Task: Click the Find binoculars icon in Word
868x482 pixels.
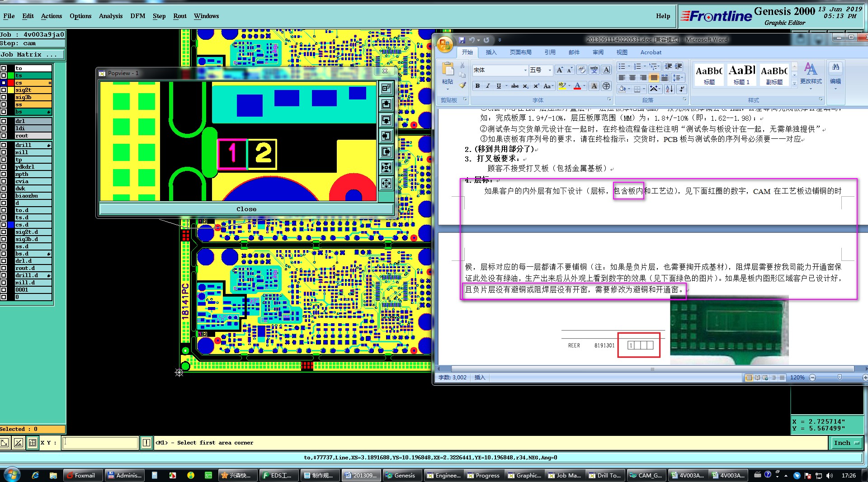Action: [x=835, y=67]
